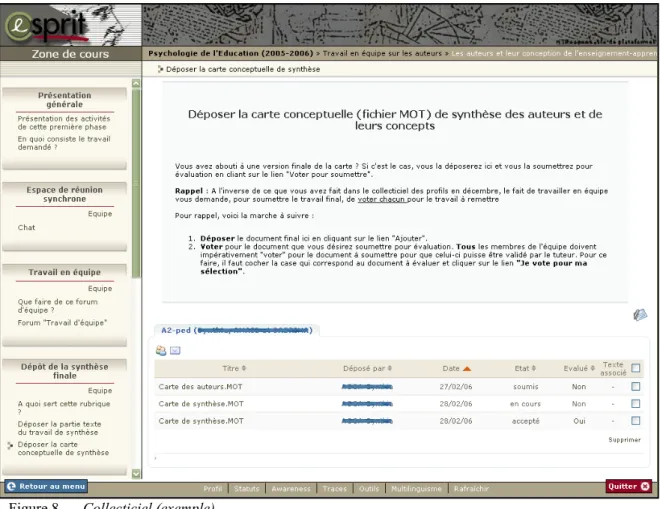Sort the table by Titre column
Viewport: 660px width, 509px height.
tap(234, 368)
